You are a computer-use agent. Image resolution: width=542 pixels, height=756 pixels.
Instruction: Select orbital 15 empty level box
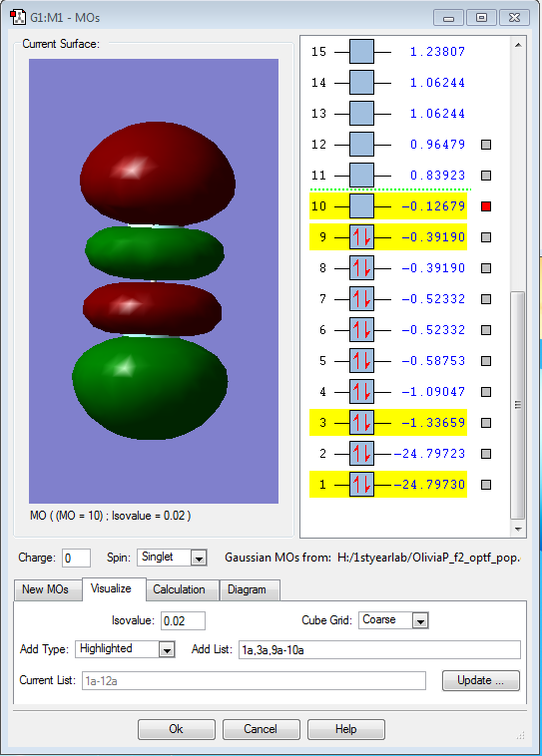pos(361,52)
